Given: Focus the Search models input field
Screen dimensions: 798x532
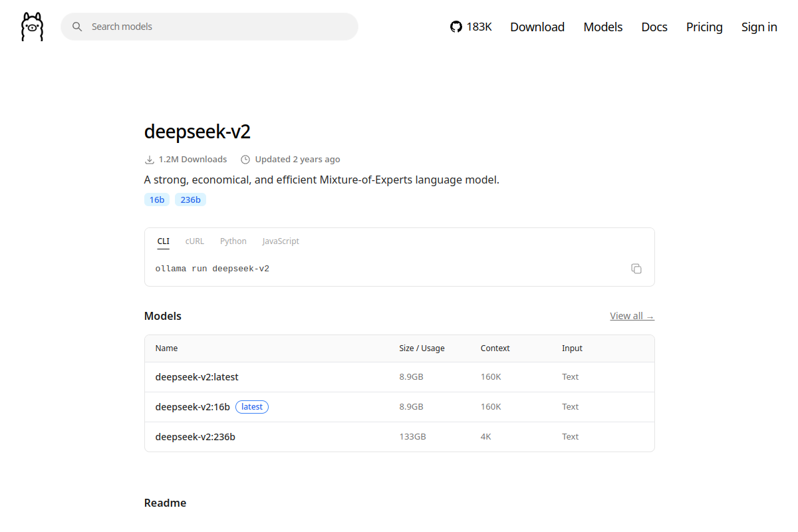Looking at the screenshot, I should (x=209, y=27).
